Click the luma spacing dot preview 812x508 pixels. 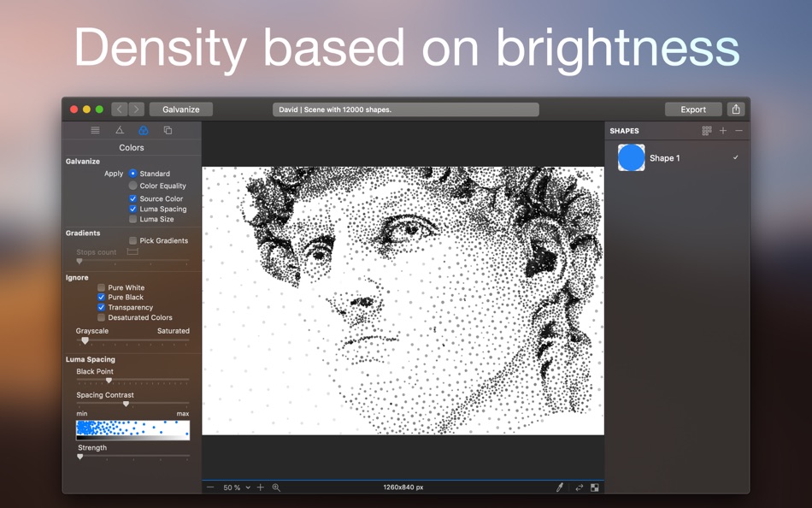pyautogui.click(x=132, y=430)
